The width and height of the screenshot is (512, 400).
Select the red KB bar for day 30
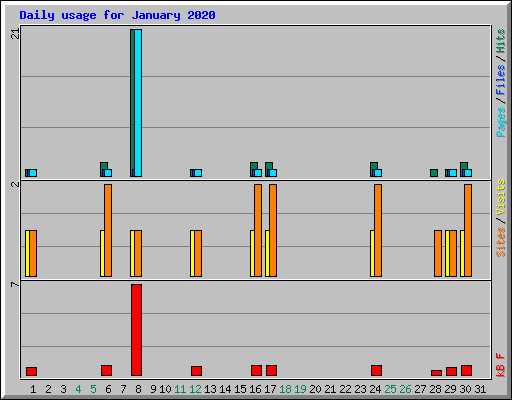[x=466, y=370]
